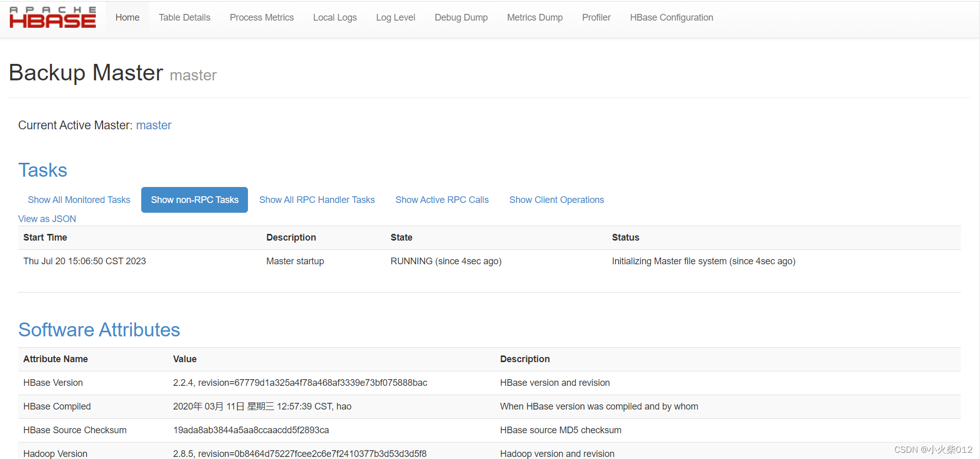The image size is (980, 459).
Task: Go to Table Details page
Action: point(185,18)
